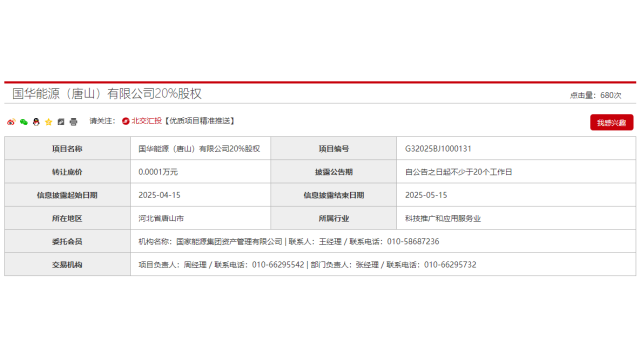
Task: Click the yellow star favorite icon
Action: pyautogui.click(x=49, y=122)
